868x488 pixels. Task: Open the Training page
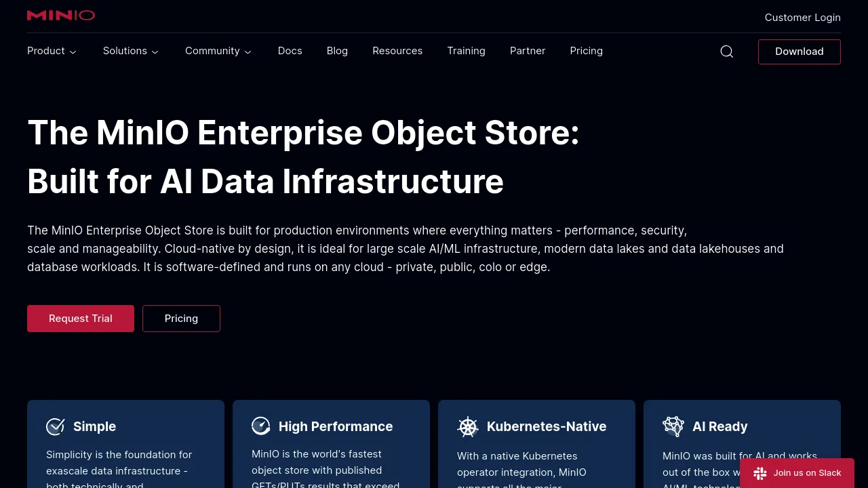coord(467,51)
